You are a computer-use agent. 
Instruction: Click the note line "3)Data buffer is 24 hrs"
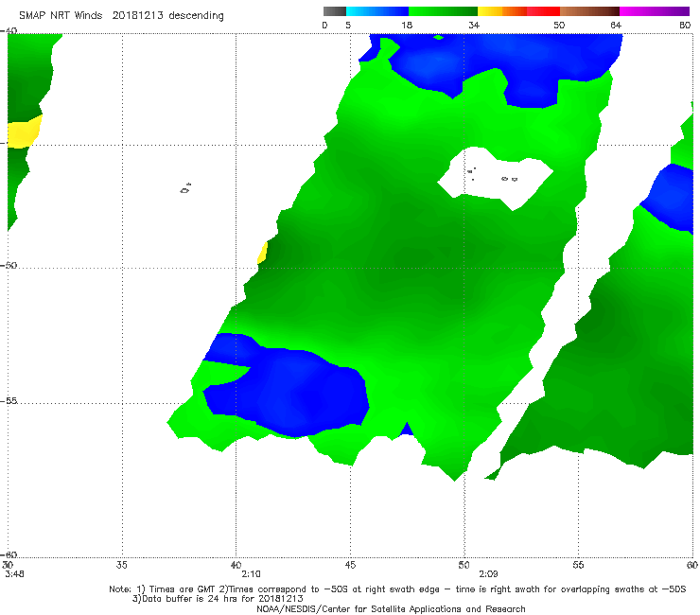pos(218,599)
